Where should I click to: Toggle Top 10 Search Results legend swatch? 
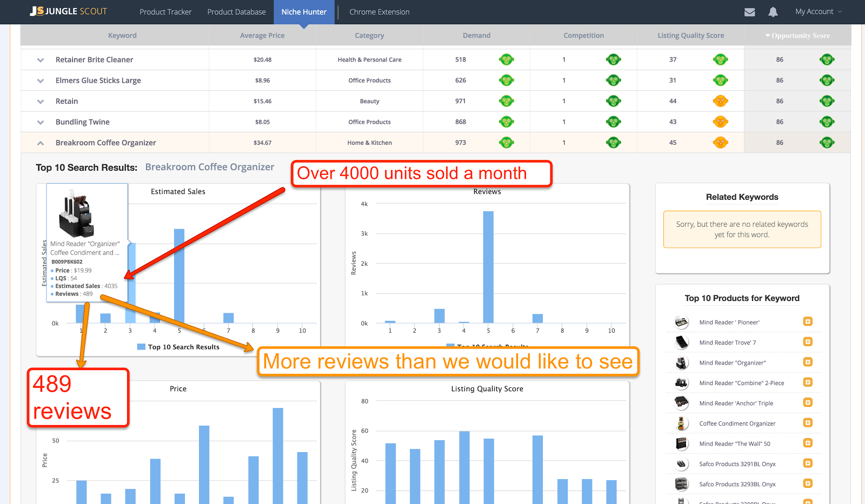point(141,347)
